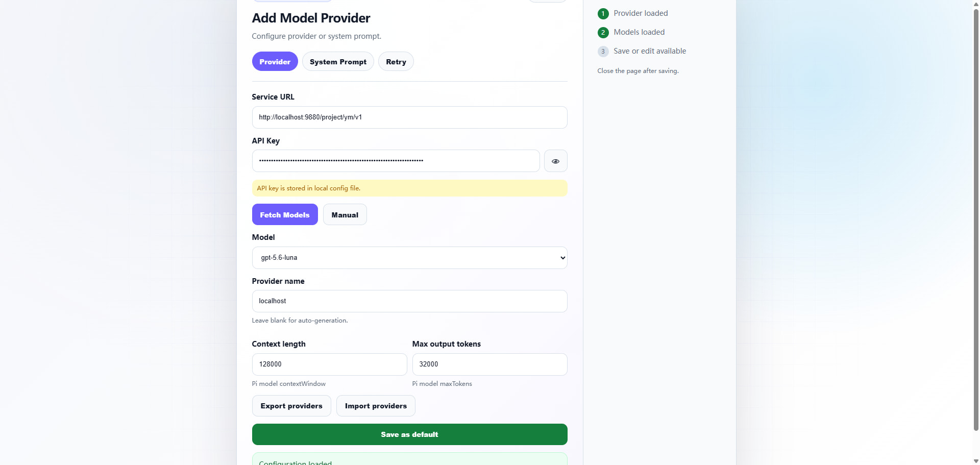This screenshot has width=980, height=465.
Task: Click step 3 Save or edit badge
Action: pos(603,52)
